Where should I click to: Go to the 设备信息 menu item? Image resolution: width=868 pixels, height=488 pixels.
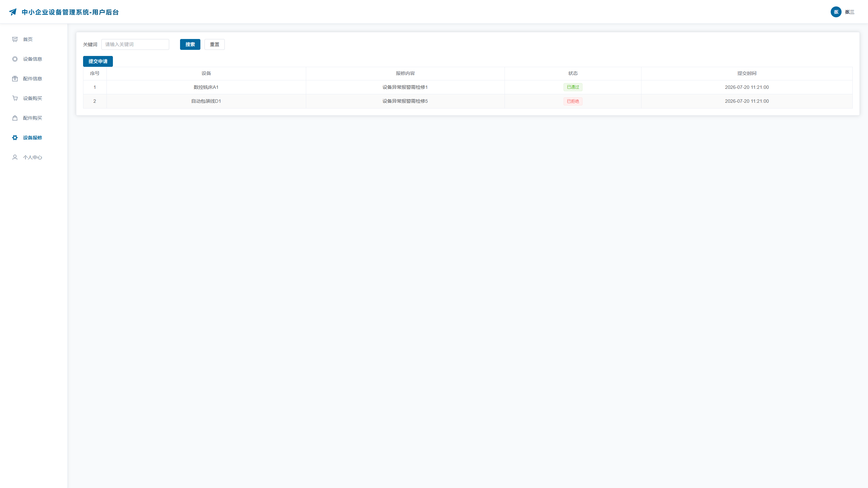[34, 59]
